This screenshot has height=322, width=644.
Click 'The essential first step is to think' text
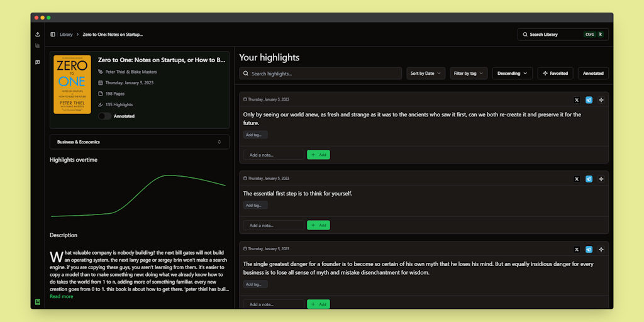point(297,194)
